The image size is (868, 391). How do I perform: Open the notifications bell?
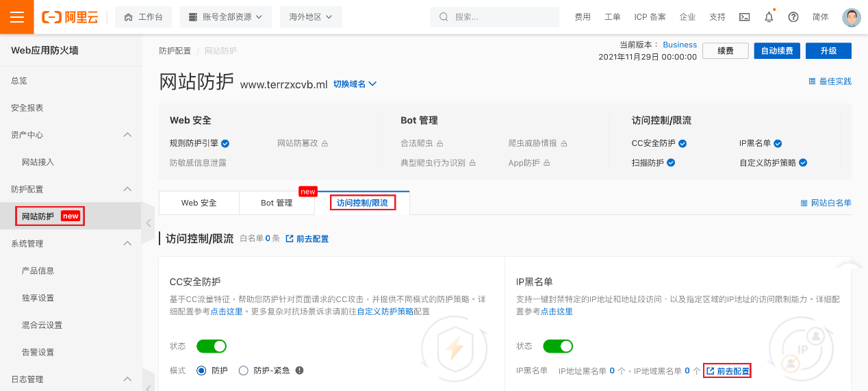coord(769,17)
